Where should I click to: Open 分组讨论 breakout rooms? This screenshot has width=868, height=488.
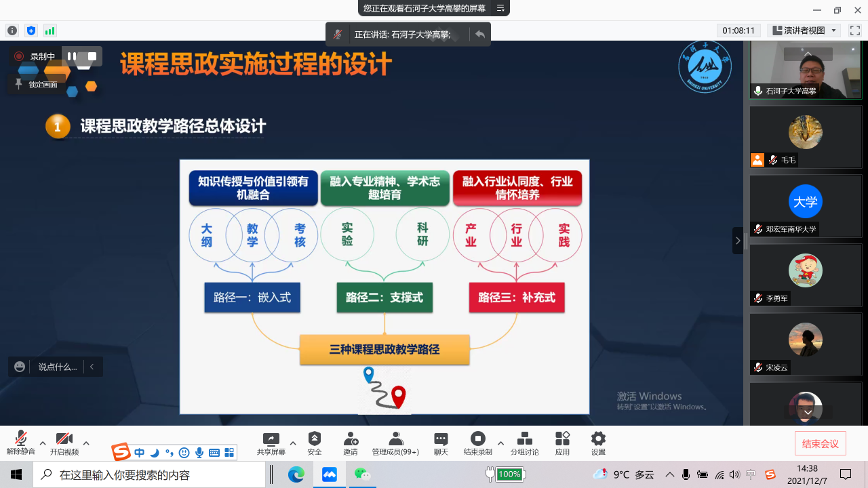click(524, 443)
